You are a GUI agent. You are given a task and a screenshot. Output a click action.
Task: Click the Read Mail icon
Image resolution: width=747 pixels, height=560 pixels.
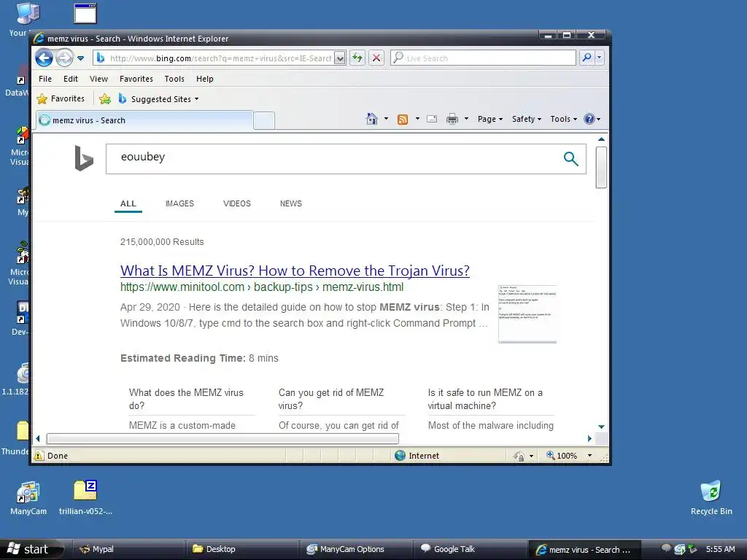click(432, 119)
